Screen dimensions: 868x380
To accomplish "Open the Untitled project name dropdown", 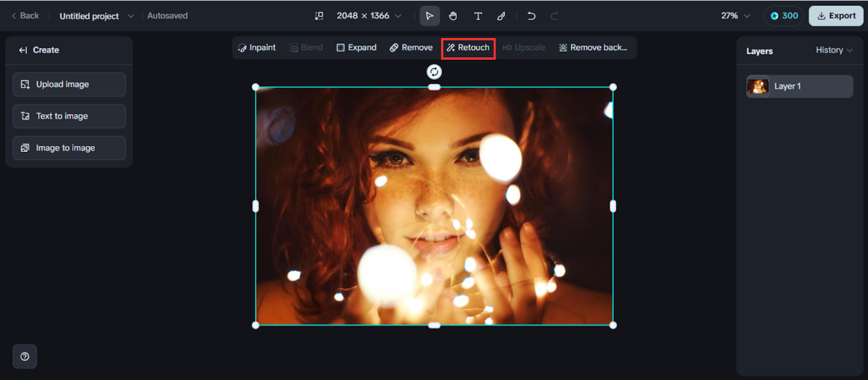I will [96, 16].
